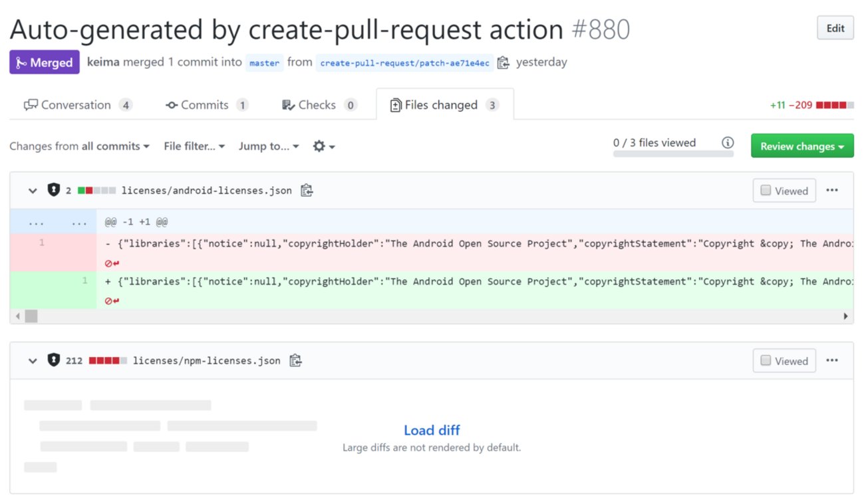Copy path of android-licenses.json file
This screenshot has width=864, height=504.
[307, 191]
